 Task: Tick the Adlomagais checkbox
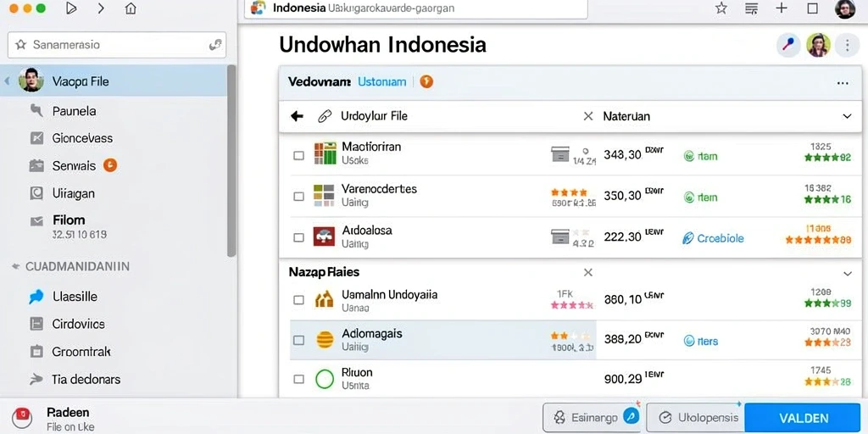coord(298,341)
